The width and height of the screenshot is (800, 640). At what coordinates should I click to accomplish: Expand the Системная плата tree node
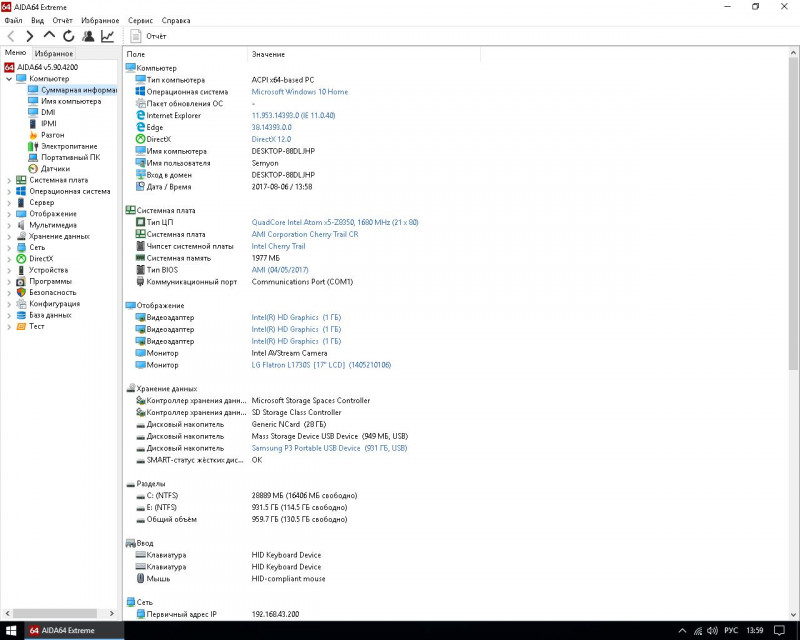pos(9,180)
